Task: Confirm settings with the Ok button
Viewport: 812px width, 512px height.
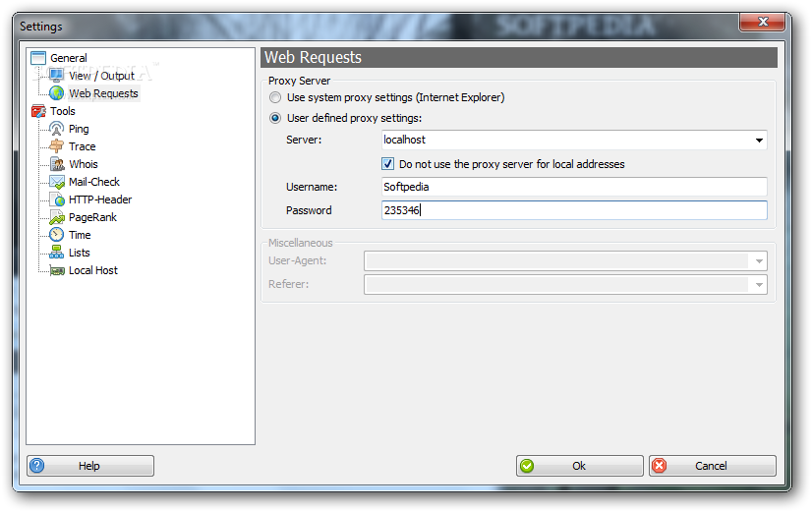Action: coord(579,466)
